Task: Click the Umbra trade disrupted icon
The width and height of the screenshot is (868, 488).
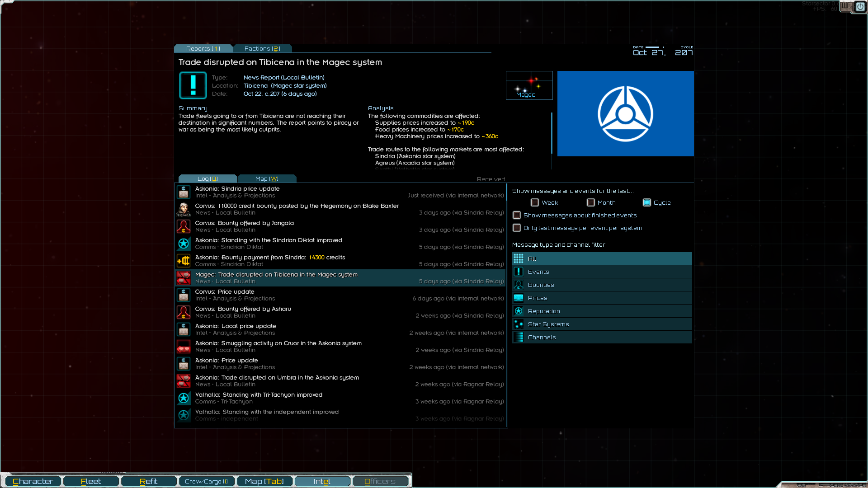Action: [184, 381]
